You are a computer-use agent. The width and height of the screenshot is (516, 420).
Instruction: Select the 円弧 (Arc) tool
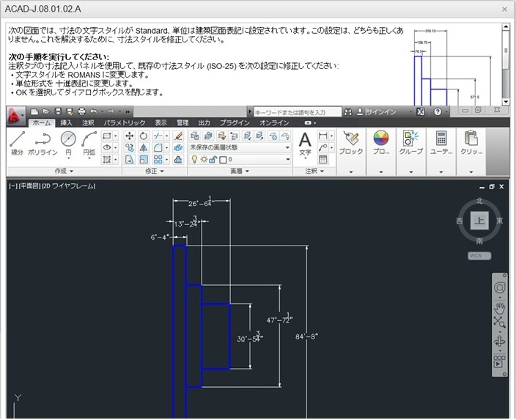pos(89,142)
